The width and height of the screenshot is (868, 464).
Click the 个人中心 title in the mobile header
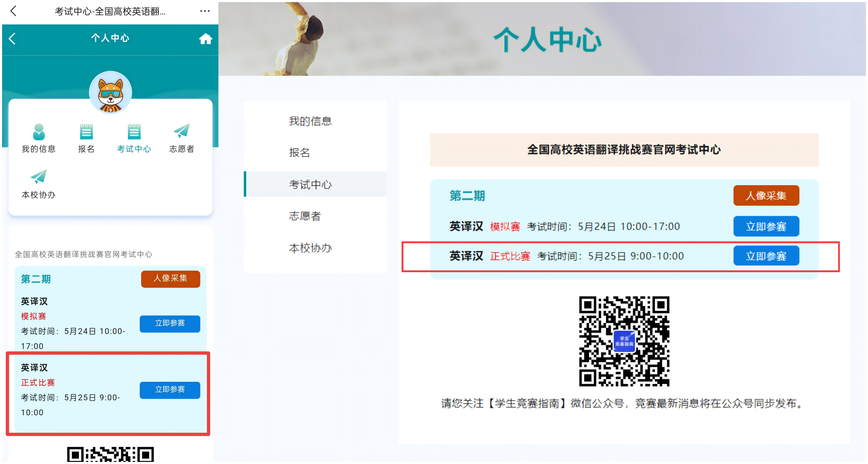(110, 38)
